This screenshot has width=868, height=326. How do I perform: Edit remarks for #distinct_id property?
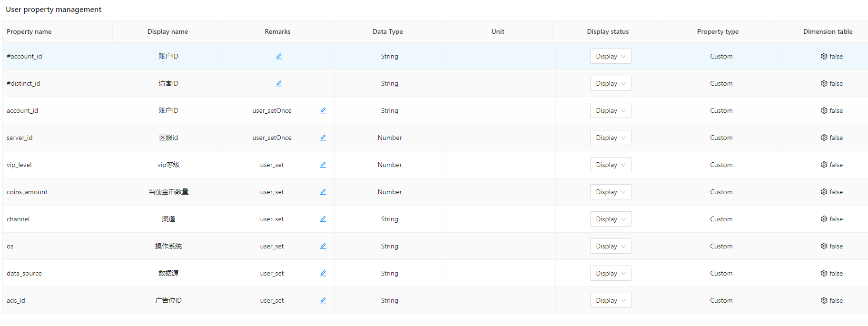[x=279, y=83]
